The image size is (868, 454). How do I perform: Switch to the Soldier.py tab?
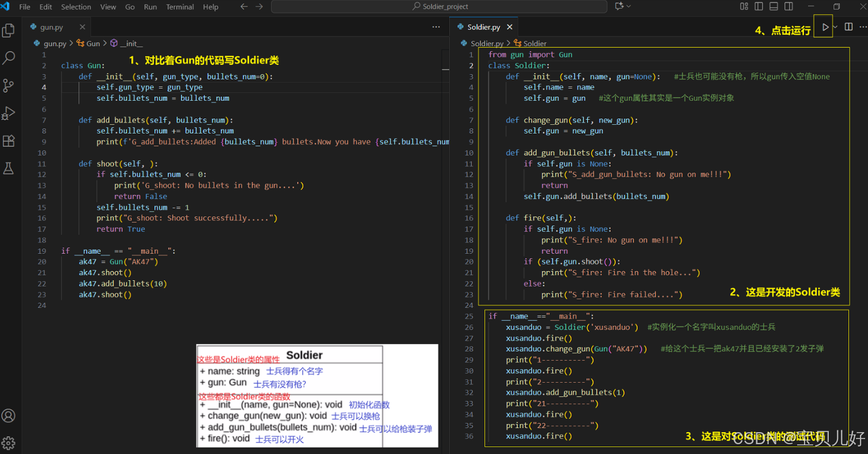[x=484, y=27]
